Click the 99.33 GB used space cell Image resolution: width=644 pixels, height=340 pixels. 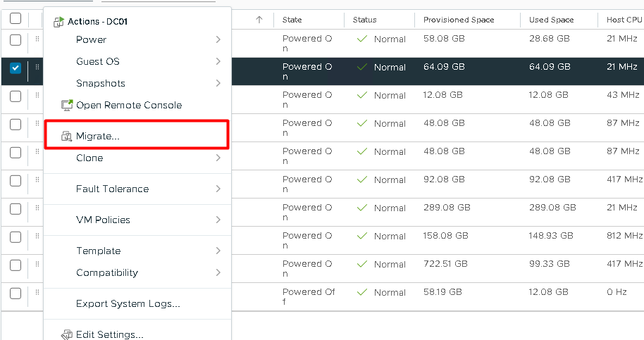tap(550, 264)
